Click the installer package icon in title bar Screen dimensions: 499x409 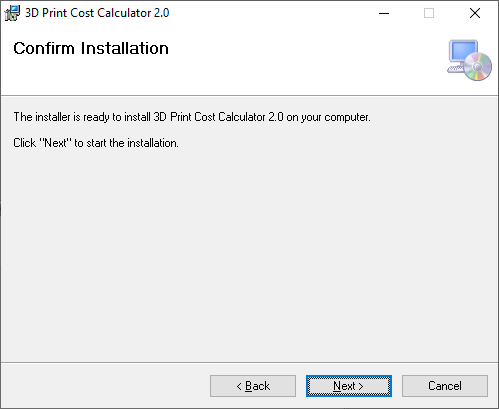pos(12,13)
